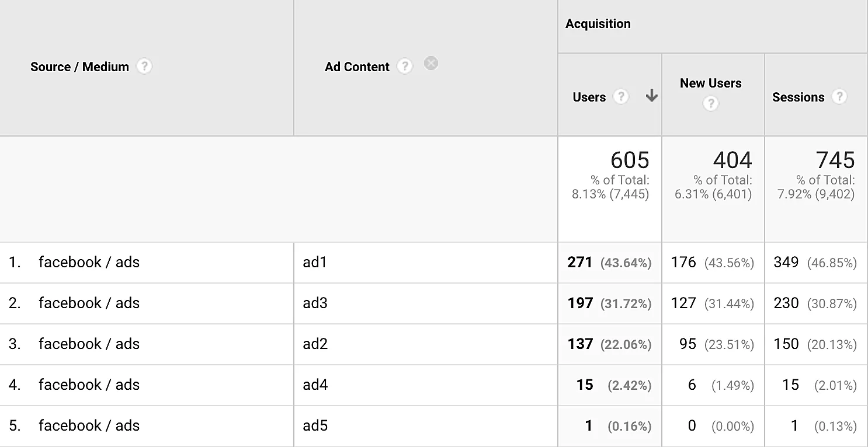Viewport: 868px width, 447px height.
Task: Sort table by Sessions column
Action: pos(798,97)
